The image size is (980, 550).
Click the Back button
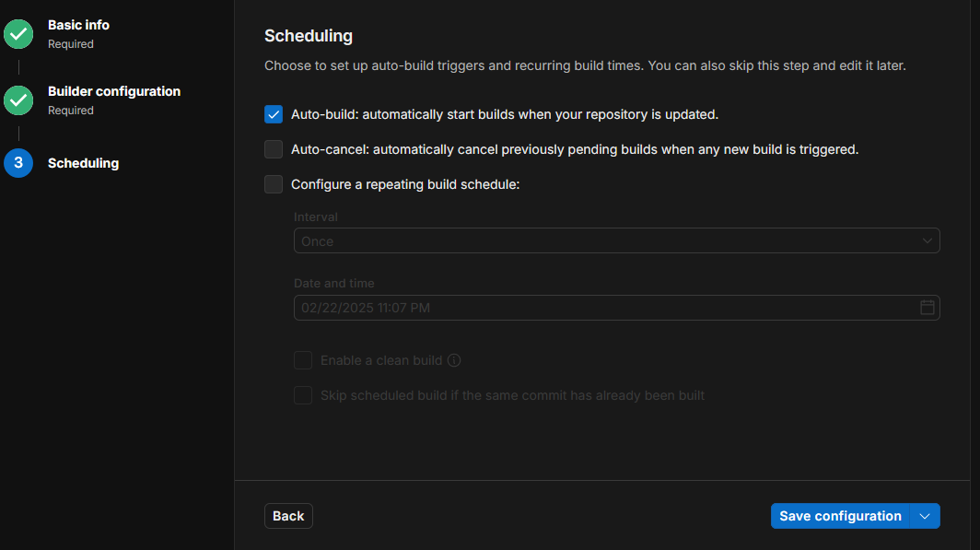point(288,516)
